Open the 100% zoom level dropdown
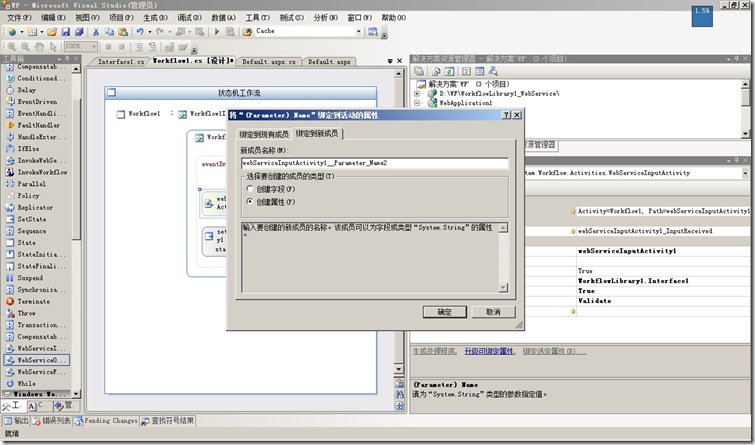Viewport: 755px width, 445px height. 94,46
